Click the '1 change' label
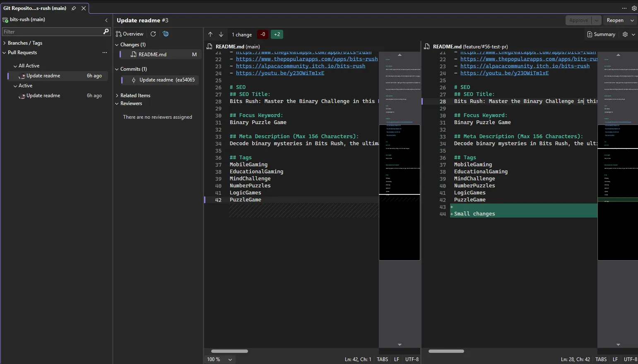 242,35
